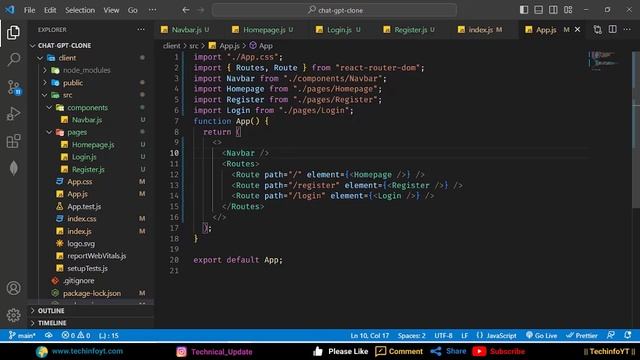The height and width of the screenshot is (360, 640).
Task: Click the chat-gpt-clone command center search box
Action: [334, 10]
